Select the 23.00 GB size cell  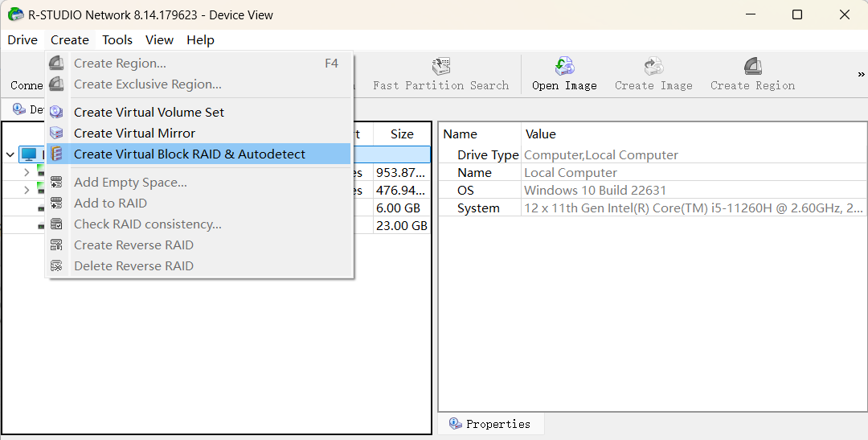(x=402, y=225)
